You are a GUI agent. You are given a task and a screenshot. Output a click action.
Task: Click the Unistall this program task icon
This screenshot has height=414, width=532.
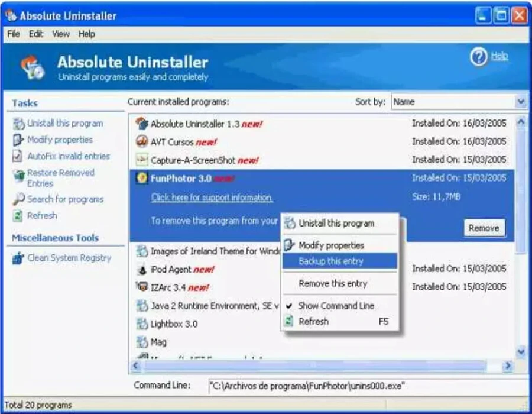19,124
